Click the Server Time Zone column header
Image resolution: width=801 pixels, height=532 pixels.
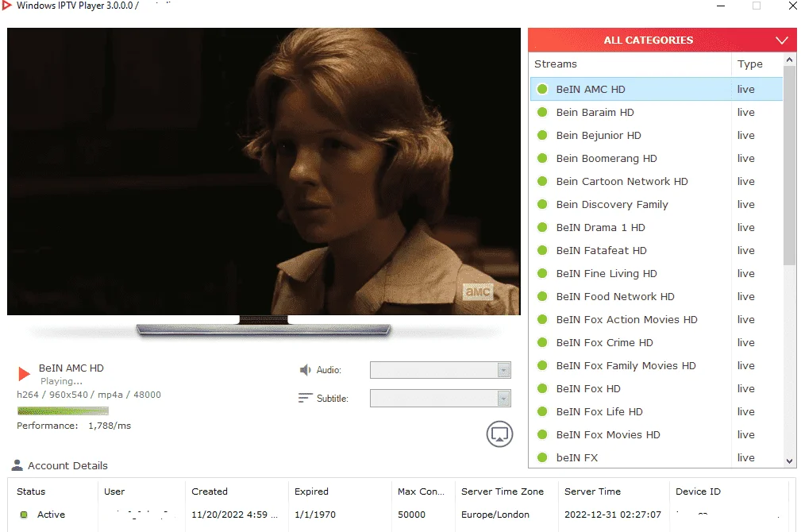point(503,492)
